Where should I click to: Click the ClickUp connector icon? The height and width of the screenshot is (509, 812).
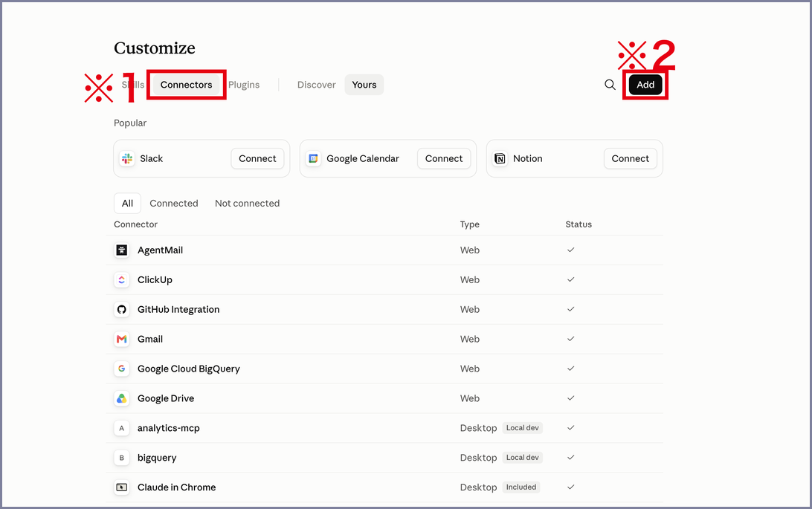(x=122, y=280)
